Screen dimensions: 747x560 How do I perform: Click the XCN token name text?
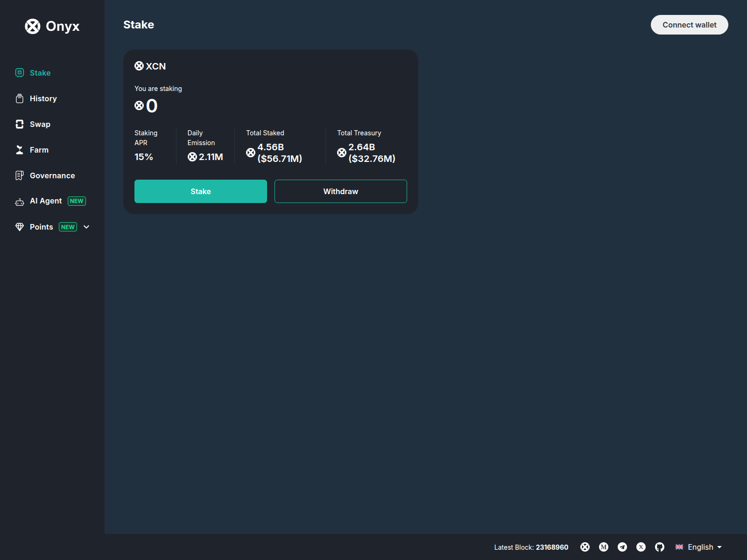(156, 66)
